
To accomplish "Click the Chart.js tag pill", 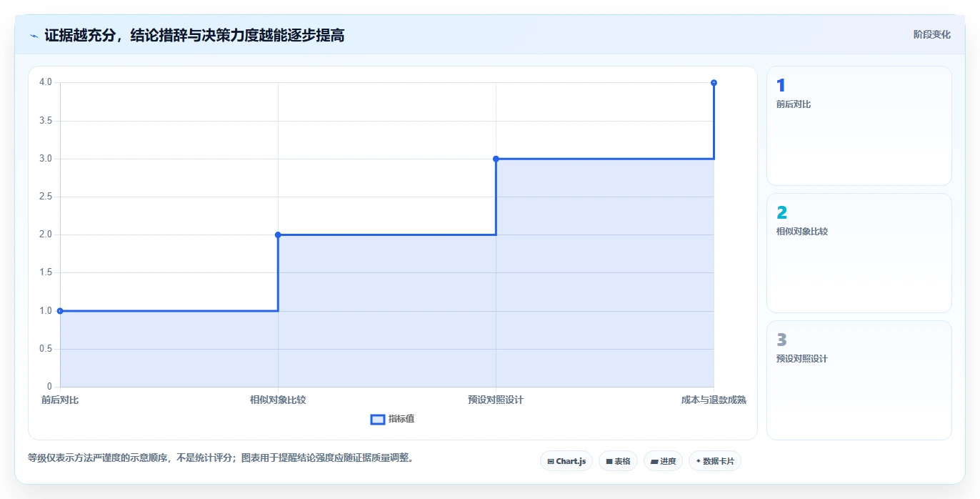I will [x=566, y=461].
